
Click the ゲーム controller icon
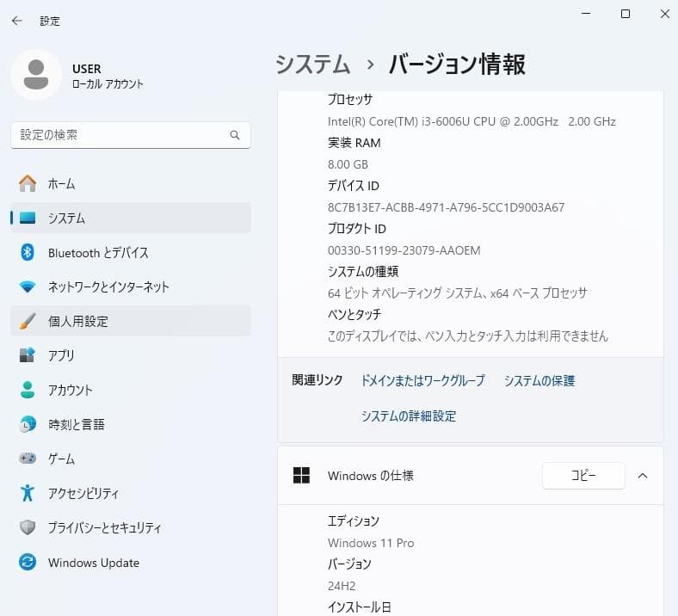[28, 458]
